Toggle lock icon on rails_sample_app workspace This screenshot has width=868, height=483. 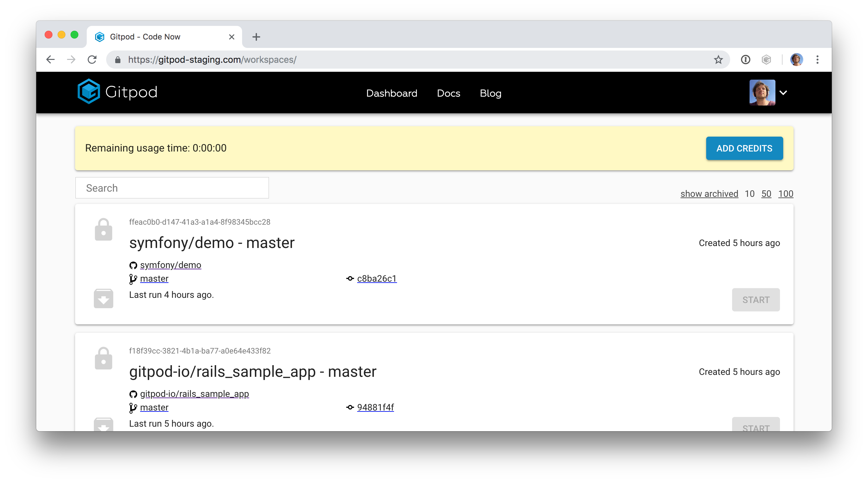pyautogui.click(x=104, y=358)
